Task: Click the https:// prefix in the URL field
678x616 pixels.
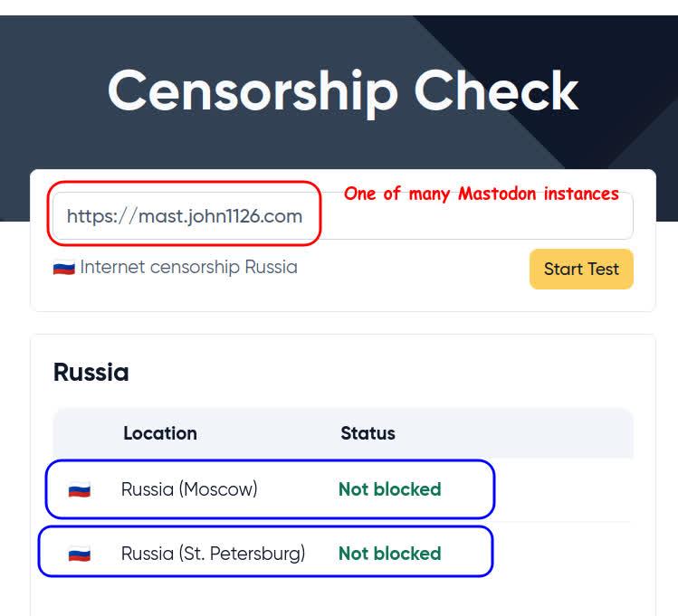Action: (x=100, y=217)
